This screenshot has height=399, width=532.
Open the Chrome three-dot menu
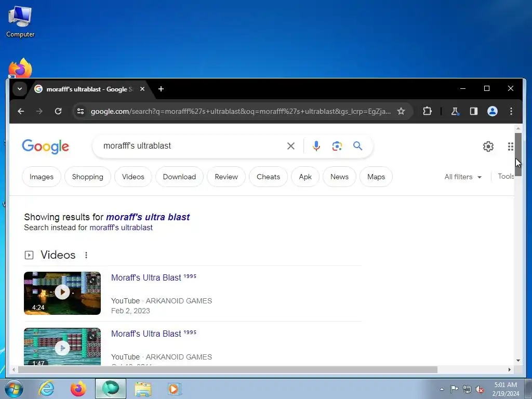click(x=511, y=111)
